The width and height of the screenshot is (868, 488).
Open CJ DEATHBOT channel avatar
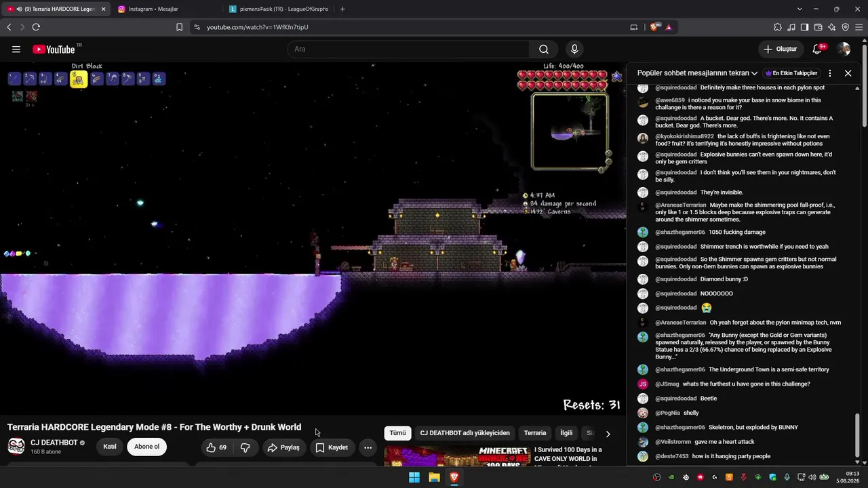[x=16, y=447]
